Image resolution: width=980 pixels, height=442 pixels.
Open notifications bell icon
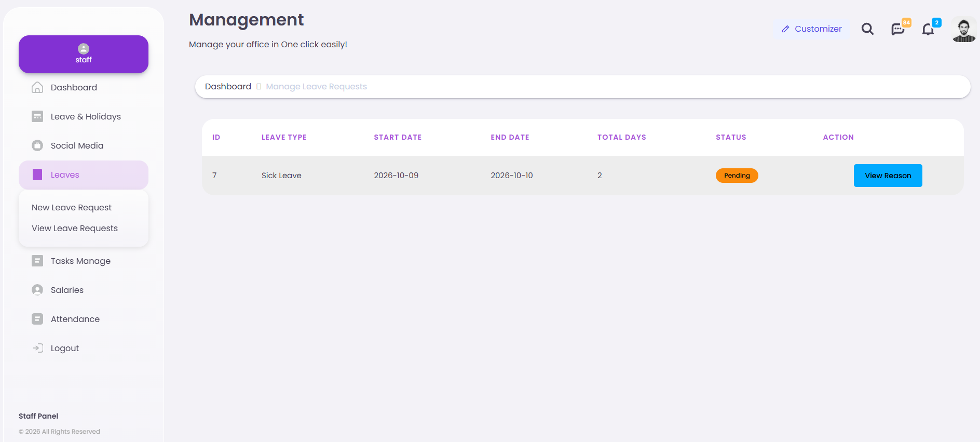(x=928, y=29)
